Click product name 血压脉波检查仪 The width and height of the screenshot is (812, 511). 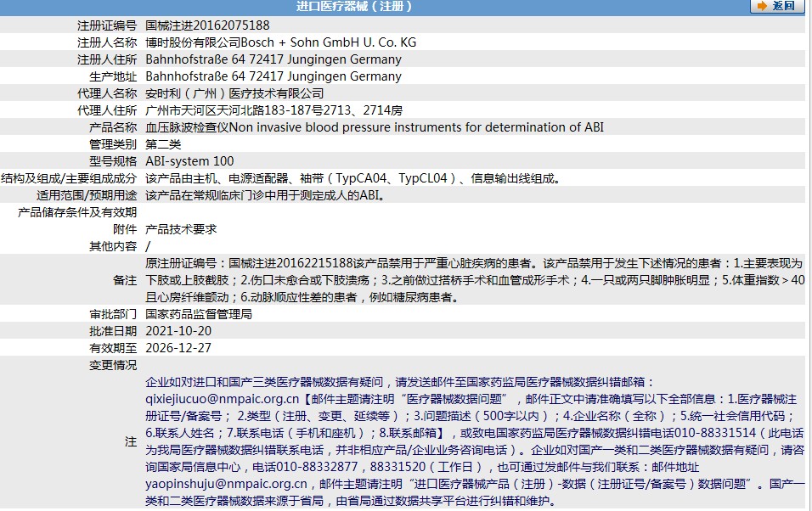coord(187,127)
